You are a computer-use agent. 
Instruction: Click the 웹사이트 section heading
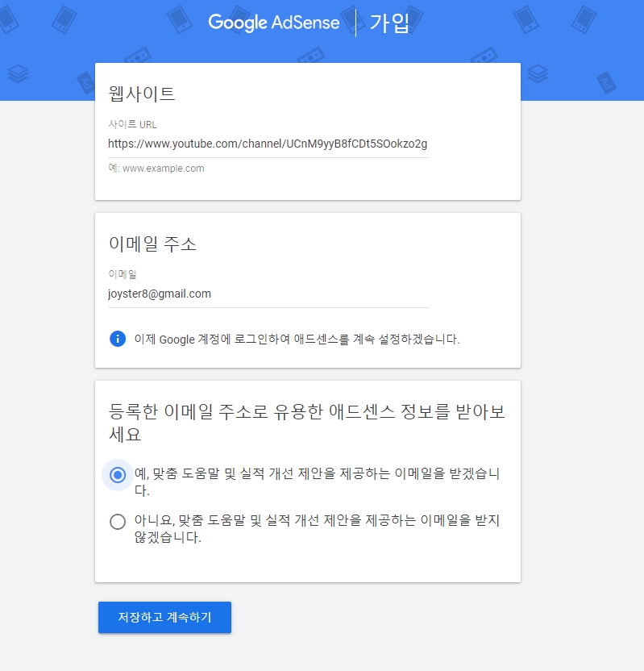pyautogui.click(x=142, y=94)
